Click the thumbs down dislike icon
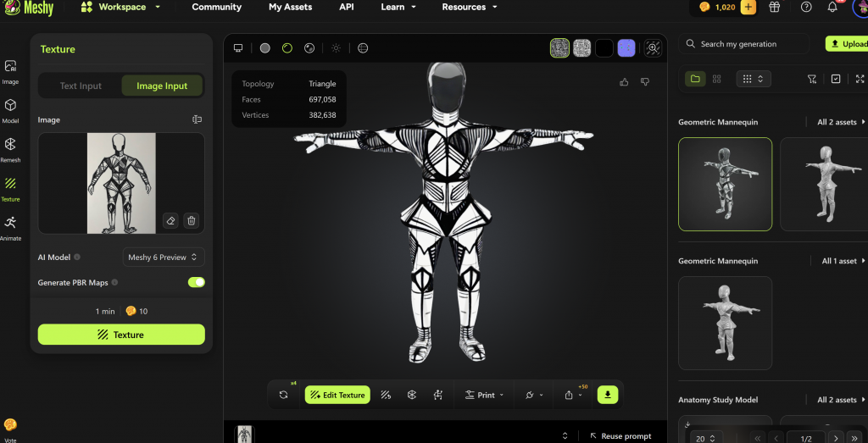Viewport: 868px width, 443px height. (645, 82)
